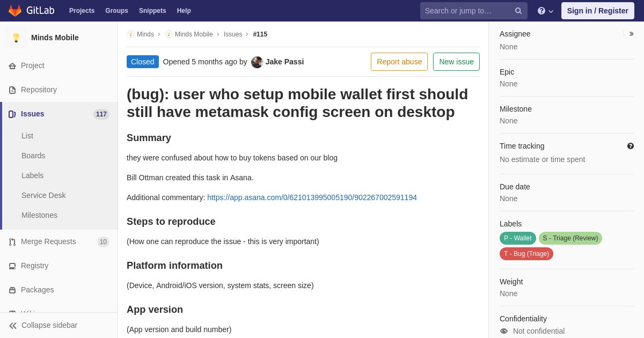This screenshot has width=644, height=338.
Task: Click the P - Wallet label
Action: tap(518, 238)
